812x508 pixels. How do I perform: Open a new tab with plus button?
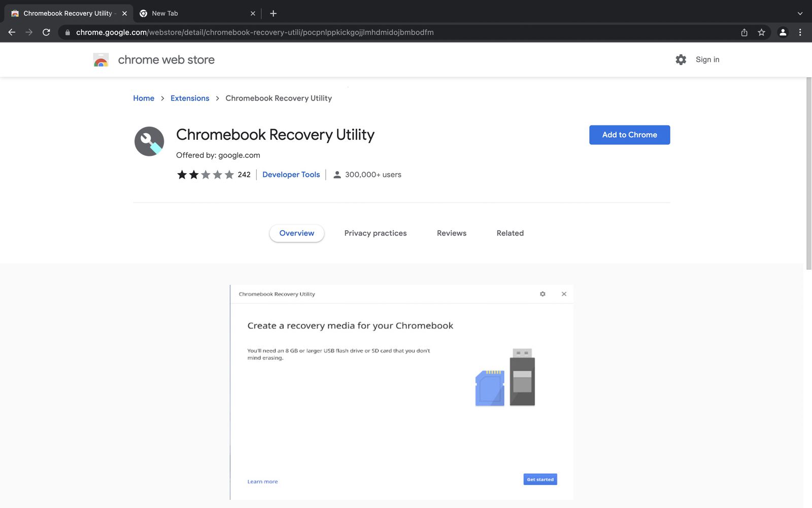273,14
